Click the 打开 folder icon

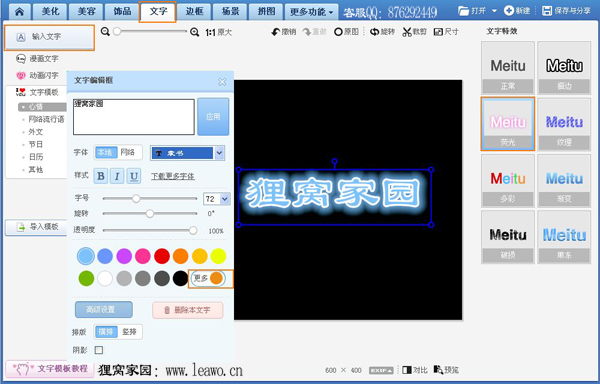[464, 11]
